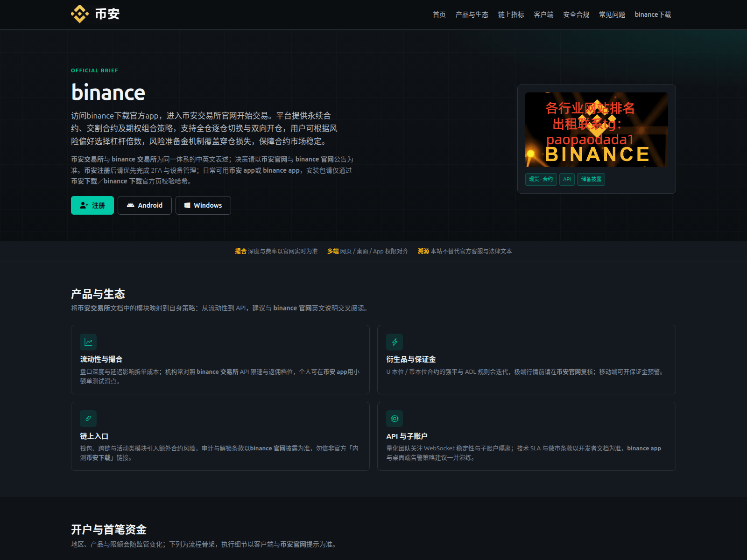
Task: Click the 开户与首笔资金 section heading
Action: pyautogui.click(x=109, y=530)
